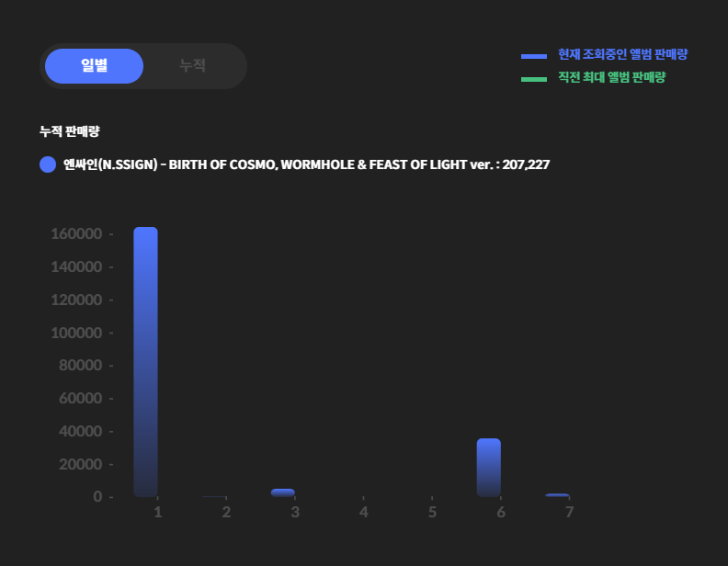The image size is (728, 566).
Task: Click the 60000 y-axis label
Action: pos(80,398)
